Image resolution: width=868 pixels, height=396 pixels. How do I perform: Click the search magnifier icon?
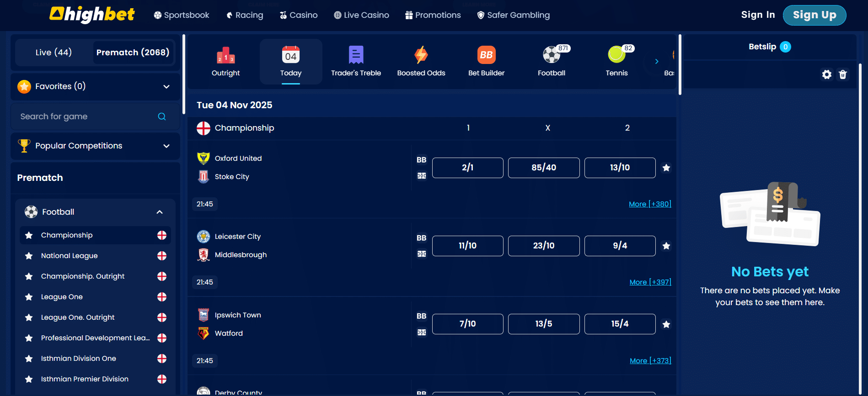point(162,116)
